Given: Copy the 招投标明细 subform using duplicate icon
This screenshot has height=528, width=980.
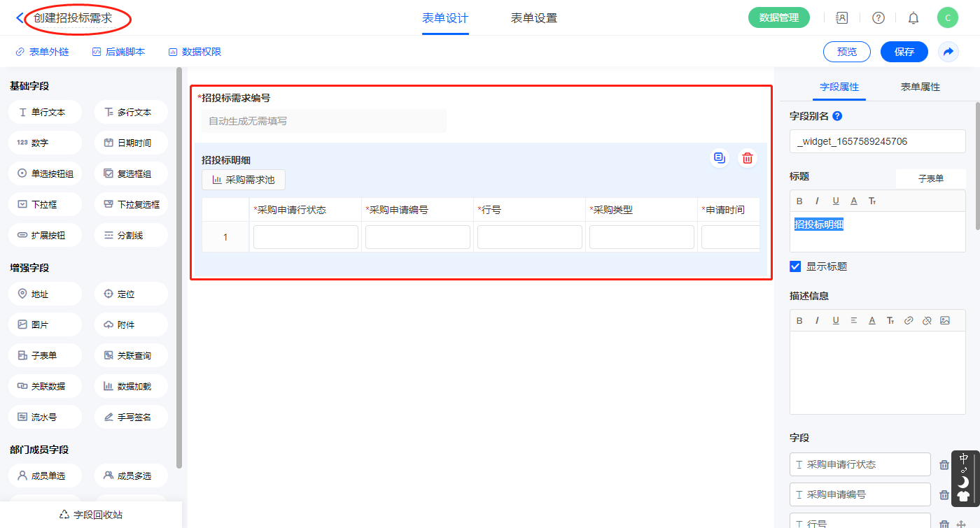Looking at the screenshot, I should pos(719,158).
